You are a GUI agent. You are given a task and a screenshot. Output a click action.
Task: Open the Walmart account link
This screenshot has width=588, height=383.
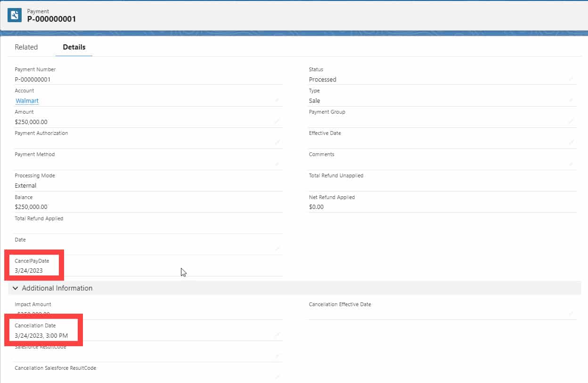coord(27,100)
